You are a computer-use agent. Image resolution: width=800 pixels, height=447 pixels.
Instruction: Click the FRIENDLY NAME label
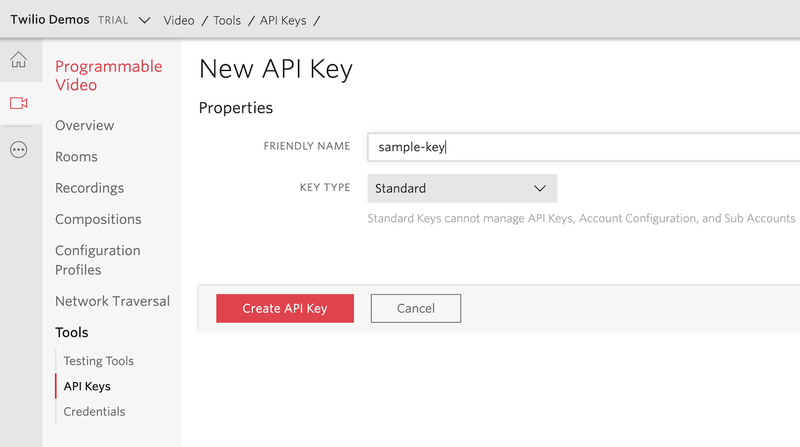307,146
